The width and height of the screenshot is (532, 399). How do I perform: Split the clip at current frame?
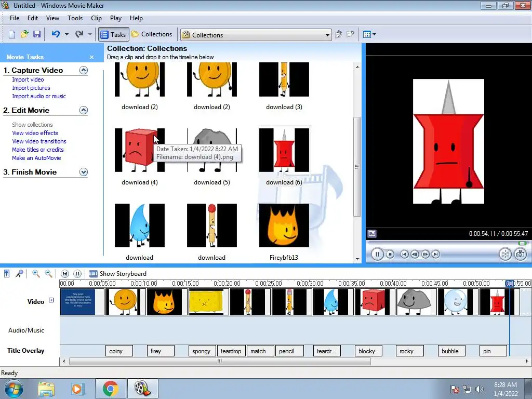[505, 254]
